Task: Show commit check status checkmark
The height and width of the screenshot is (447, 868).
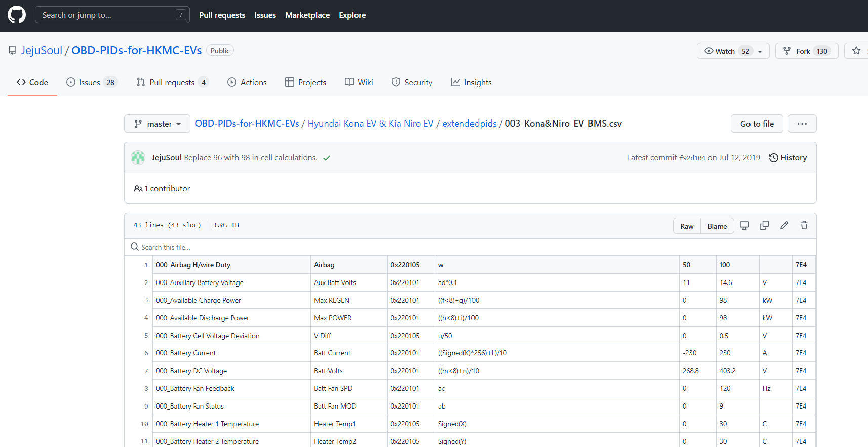Action: coord(327,158)
